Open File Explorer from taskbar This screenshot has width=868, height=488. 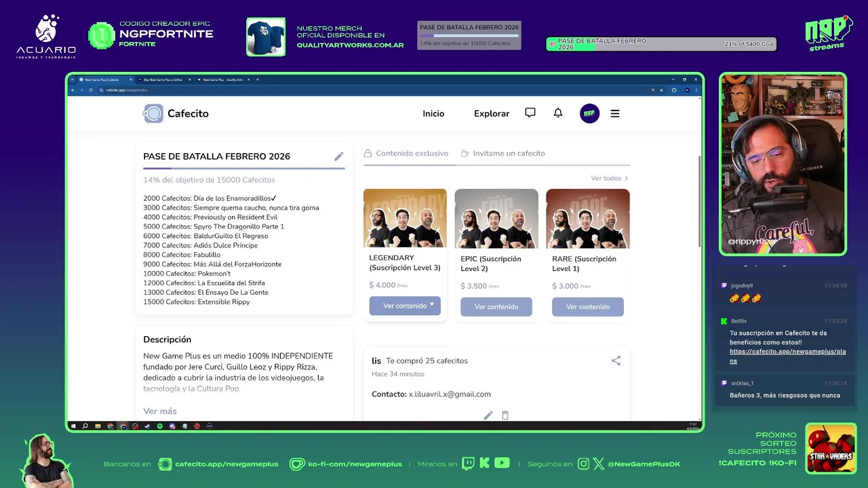98,426
